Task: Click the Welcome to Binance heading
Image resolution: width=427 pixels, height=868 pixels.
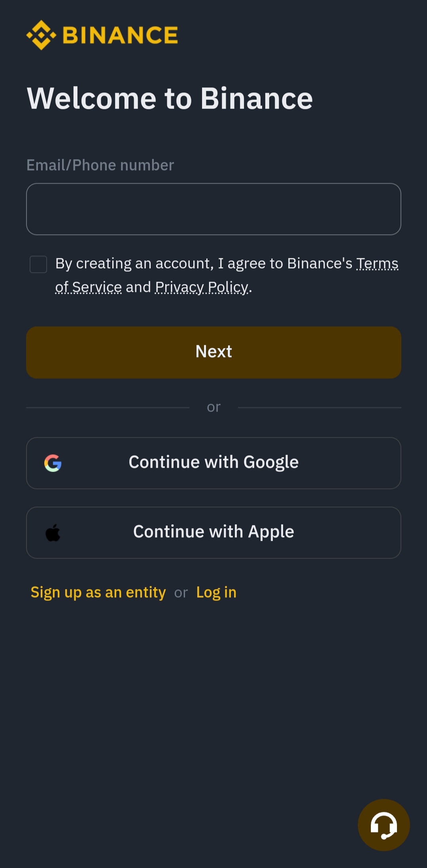Action: click(x=170, y=98)
